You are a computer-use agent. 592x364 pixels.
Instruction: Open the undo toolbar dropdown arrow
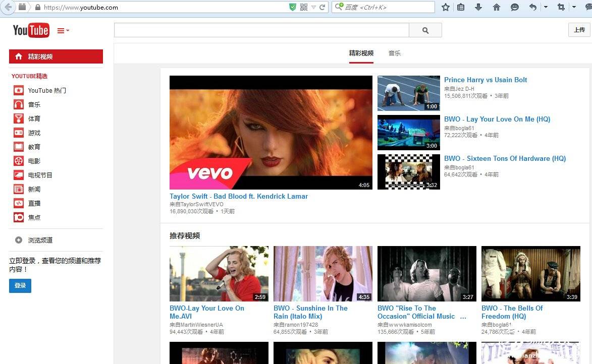pos(546,7)
